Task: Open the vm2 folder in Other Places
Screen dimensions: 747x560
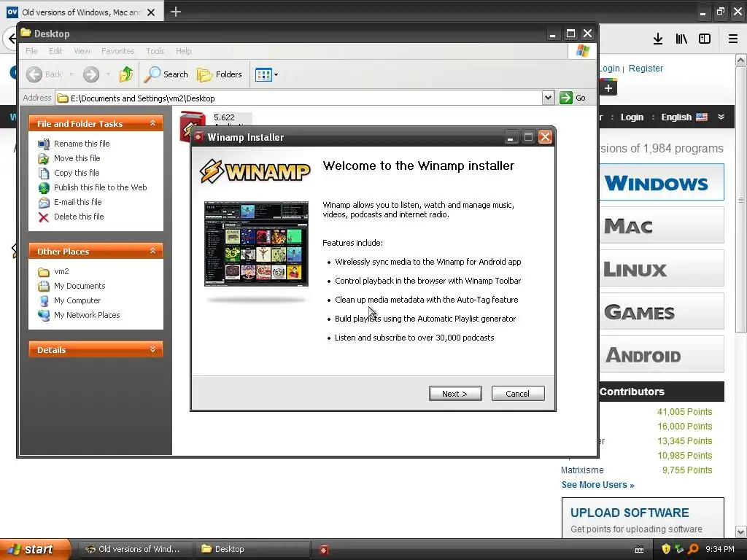Action: tap(61, 271)
